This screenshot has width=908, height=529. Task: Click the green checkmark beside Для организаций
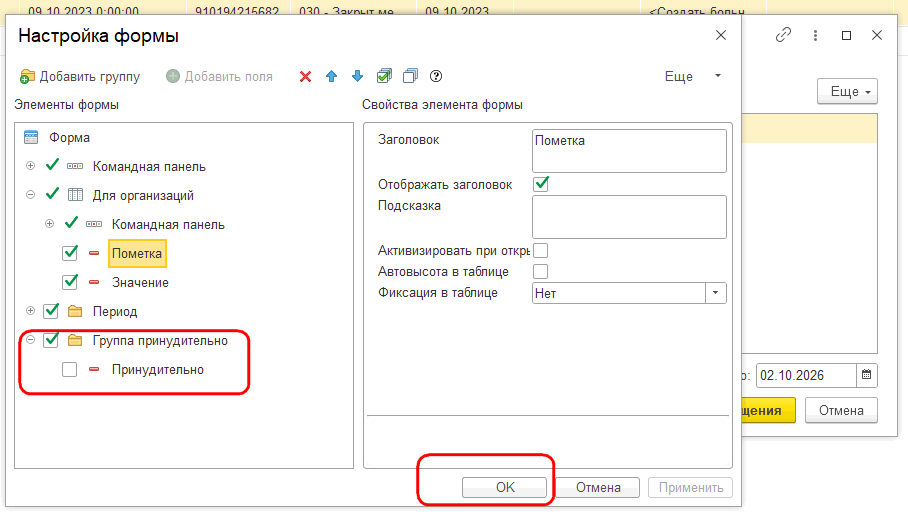52,193
